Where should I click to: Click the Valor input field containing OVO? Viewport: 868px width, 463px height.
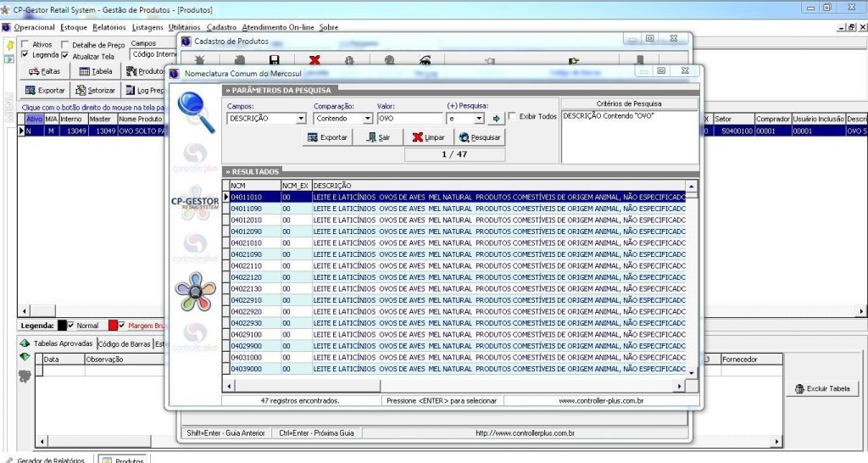[x=410, y=119]
